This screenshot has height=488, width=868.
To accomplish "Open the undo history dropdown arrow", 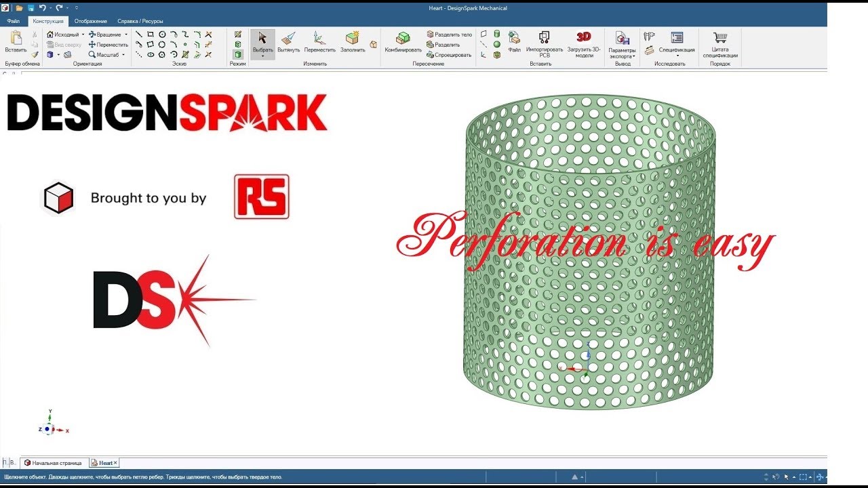I will 50,8.
